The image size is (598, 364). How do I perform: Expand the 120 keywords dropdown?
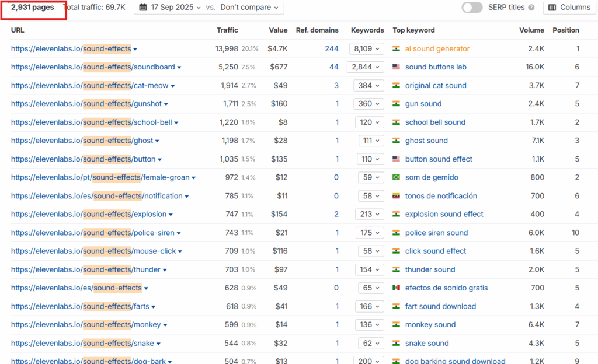[369, 123]
